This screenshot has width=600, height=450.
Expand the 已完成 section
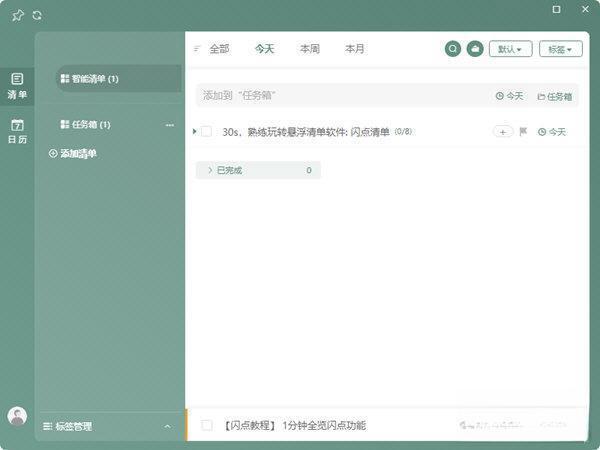[258, 170]
